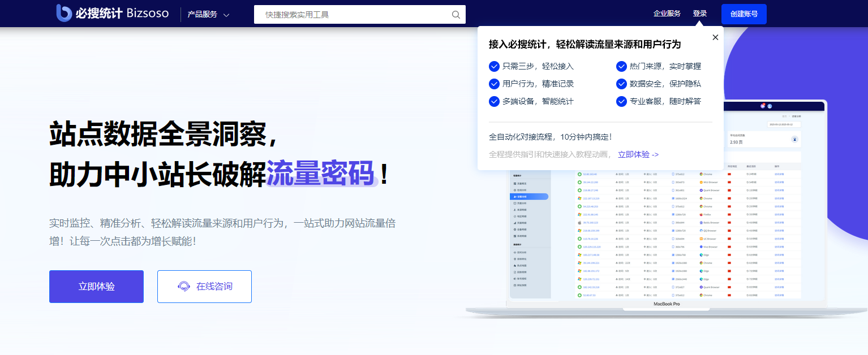The width and height of the screenshot is (868, 355).
Task: Click the Bizsoso logo icon
Action: click(x=64, y=13)
